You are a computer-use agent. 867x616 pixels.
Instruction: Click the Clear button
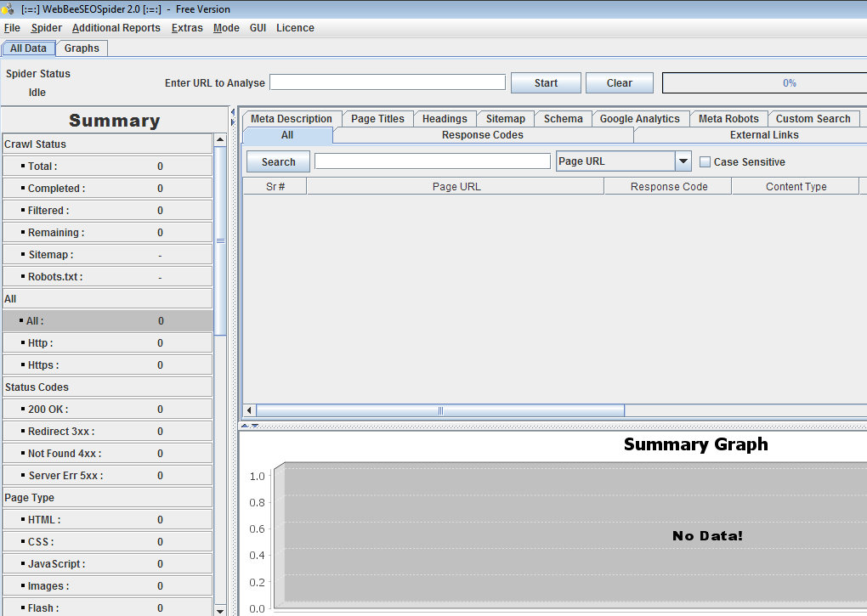[620, 83]
